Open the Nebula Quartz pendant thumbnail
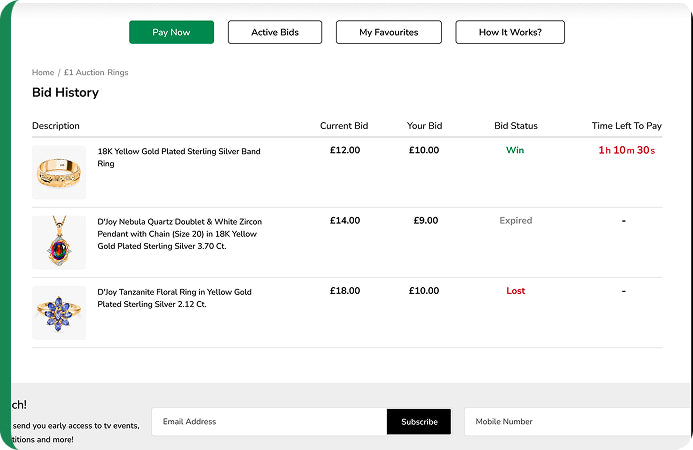 click(59, 242)
